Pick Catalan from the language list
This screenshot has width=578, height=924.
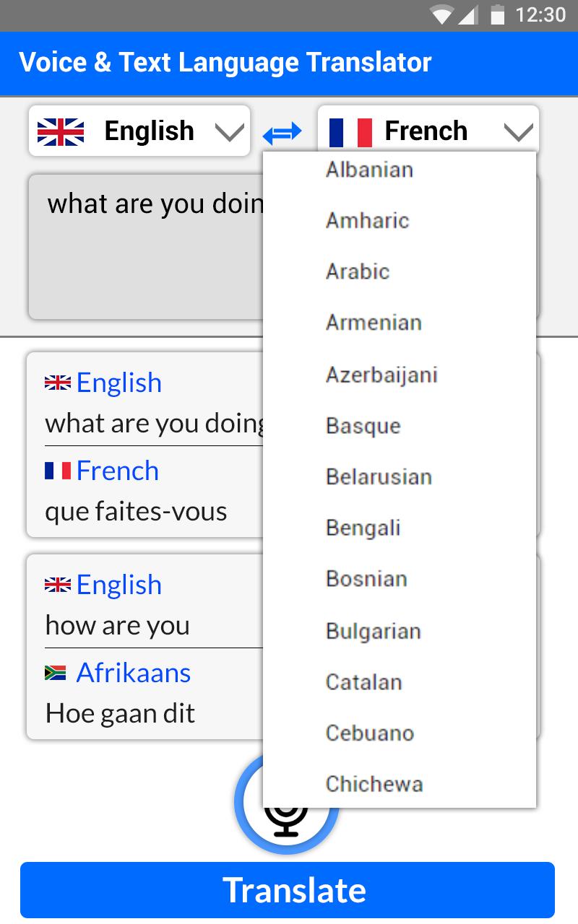point(400,681)
